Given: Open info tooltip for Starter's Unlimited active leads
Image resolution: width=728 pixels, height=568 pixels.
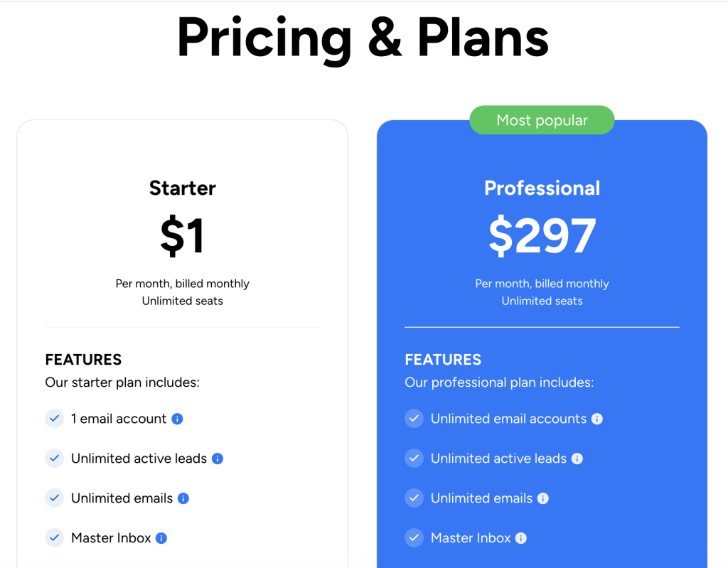Looking at the screenshot, I should (219, 459).
